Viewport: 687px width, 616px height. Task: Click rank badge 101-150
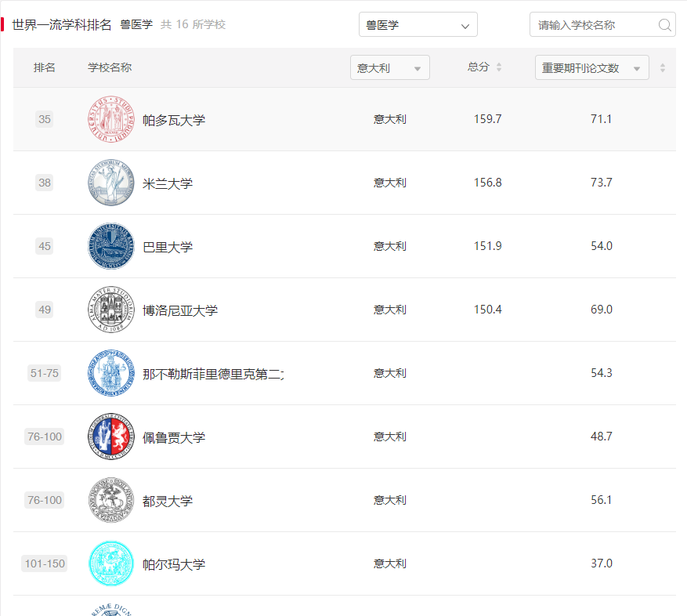(44, 563)
